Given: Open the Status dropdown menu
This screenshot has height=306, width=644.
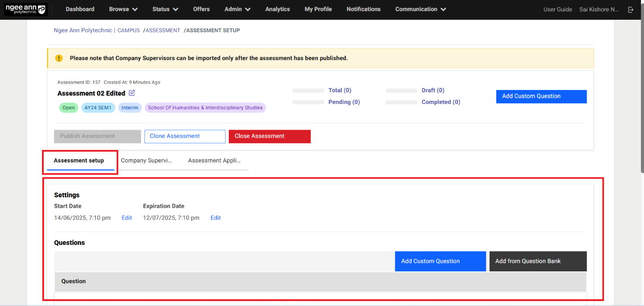Looking at the screenshot, I should (165, 9).
